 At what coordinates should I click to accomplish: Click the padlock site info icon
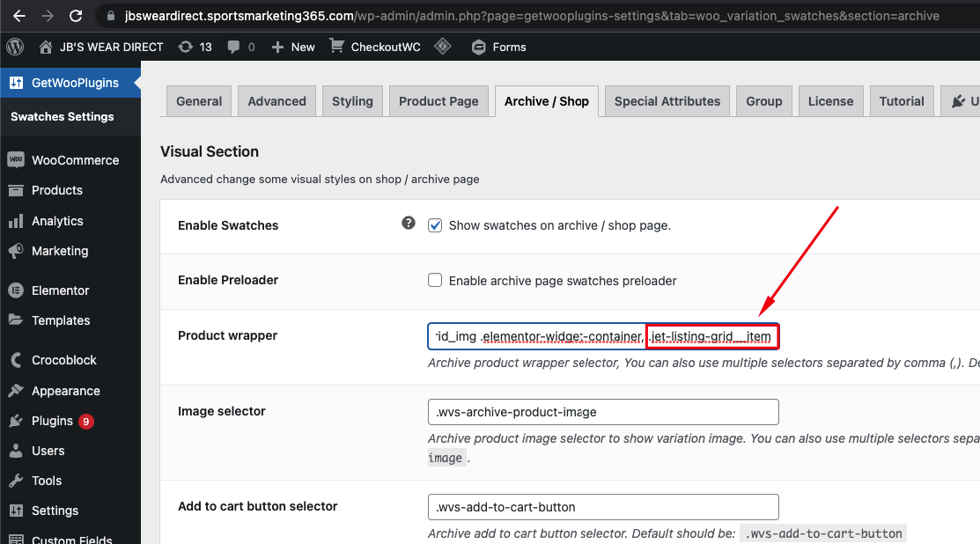coord(111,16)
